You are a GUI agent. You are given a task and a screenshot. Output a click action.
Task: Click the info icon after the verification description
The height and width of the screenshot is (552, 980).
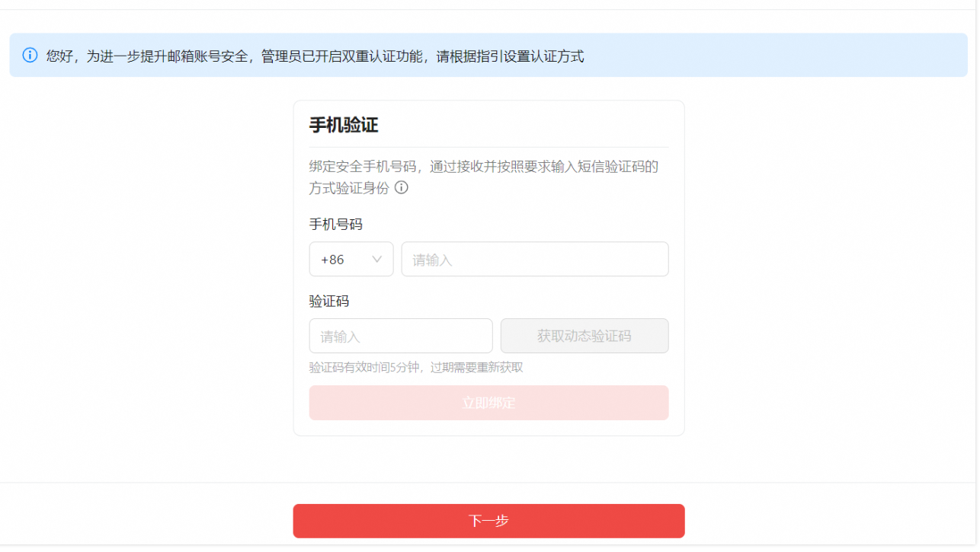(x=401, y=188)
